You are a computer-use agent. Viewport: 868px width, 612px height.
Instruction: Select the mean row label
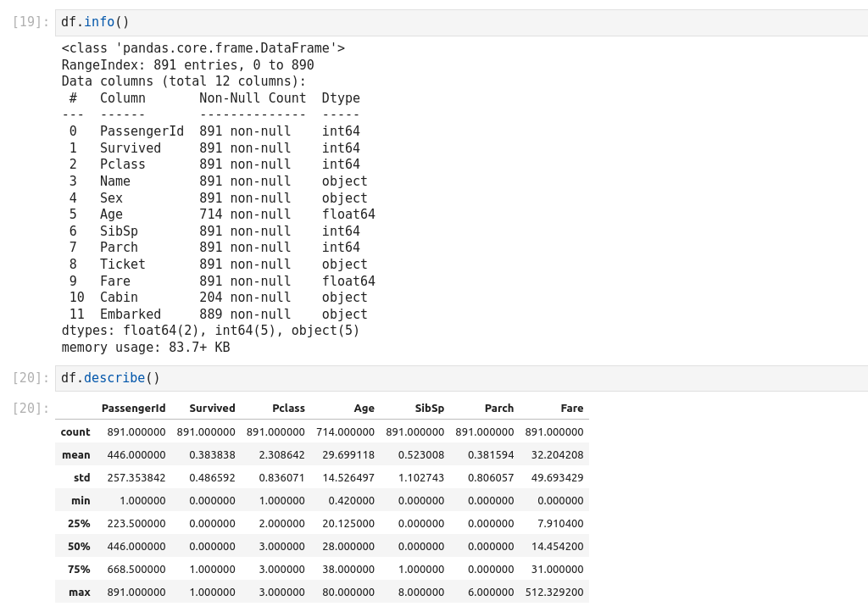pos(76,454)
